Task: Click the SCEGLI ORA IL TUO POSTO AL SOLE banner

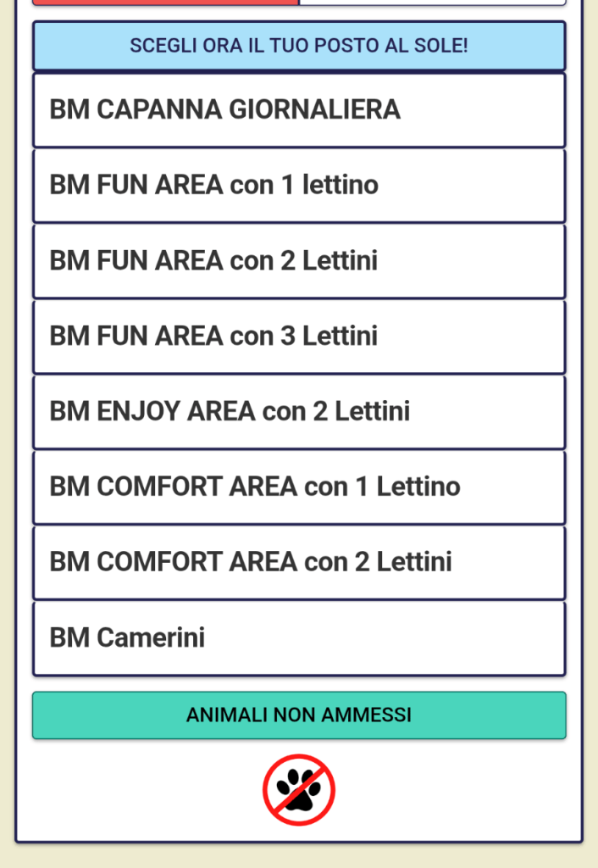Action: click(x=298, y=46)
